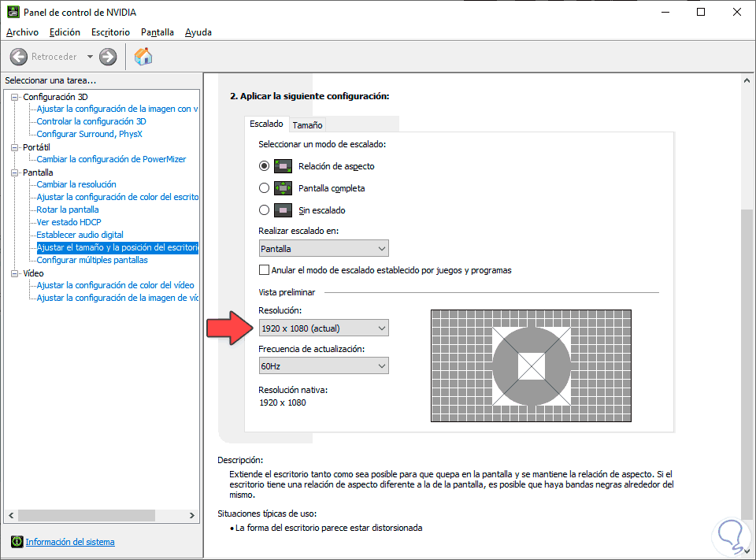The height and width of the screenshot is (560, 756).
Task: Click the task panel scroll left arrow
Action: click(x=10, y=515)
